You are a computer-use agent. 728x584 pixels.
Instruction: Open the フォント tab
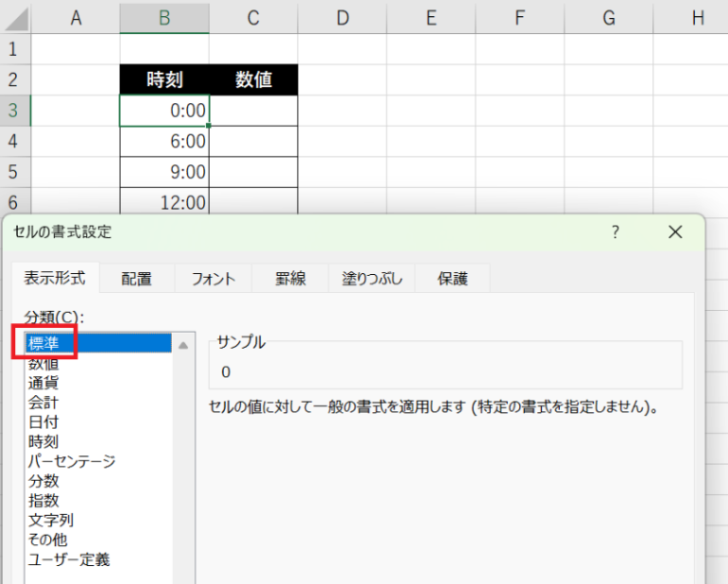tap(213, 279)
